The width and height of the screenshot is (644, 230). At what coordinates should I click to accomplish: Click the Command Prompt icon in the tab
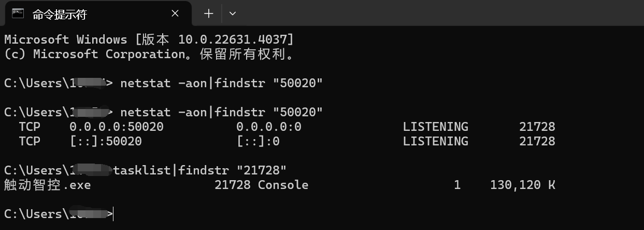pyautogui.click(x=18, y=13)
